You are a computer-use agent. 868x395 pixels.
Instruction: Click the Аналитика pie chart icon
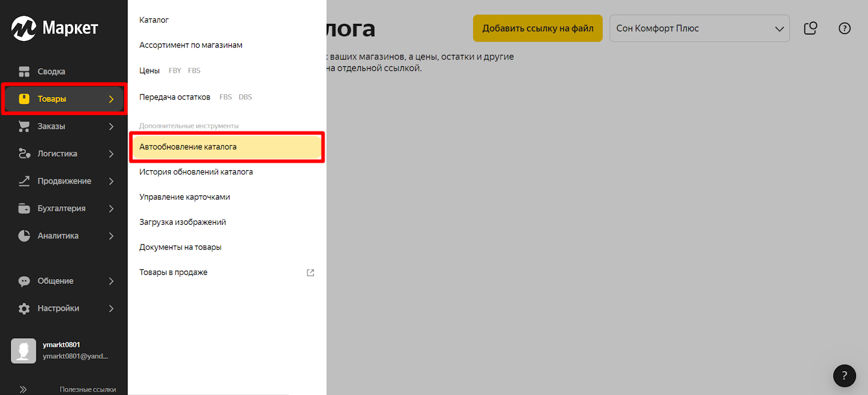24,236
